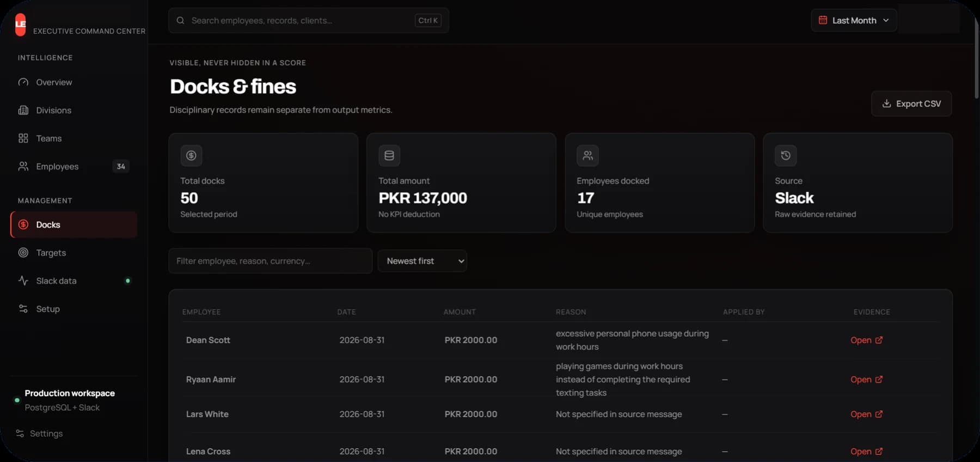The height and width of the screenshot is (462, 980).
Task: Click the Settings sliders icon
Action: pos(20,434)
